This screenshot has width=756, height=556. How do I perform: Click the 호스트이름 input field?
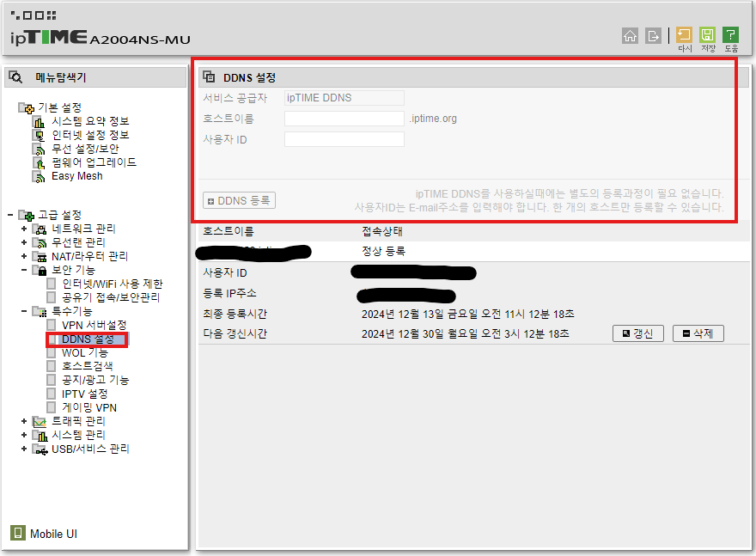(344, 119)
